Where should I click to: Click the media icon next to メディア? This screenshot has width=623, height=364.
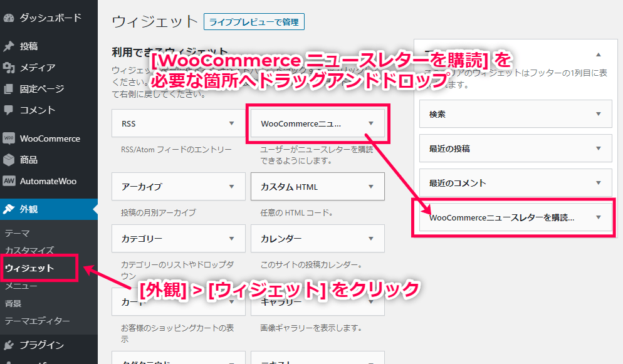coord(8,68)
